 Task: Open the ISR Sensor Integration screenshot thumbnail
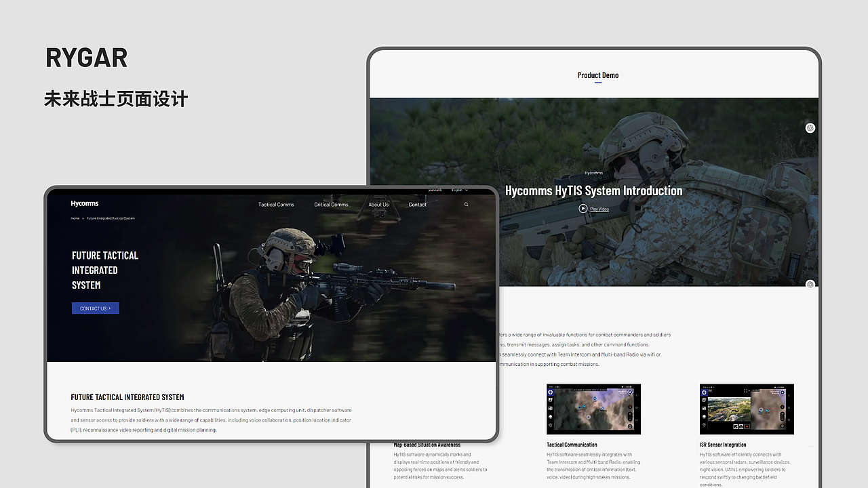(747, 409)
